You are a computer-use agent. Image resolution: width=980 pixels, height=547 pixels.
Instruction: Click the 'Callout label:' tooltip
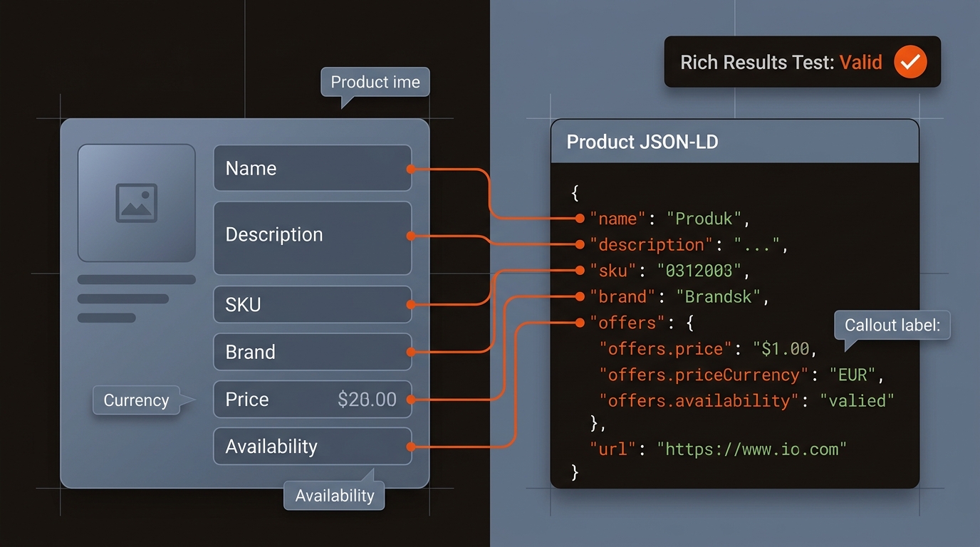(892, 325)
